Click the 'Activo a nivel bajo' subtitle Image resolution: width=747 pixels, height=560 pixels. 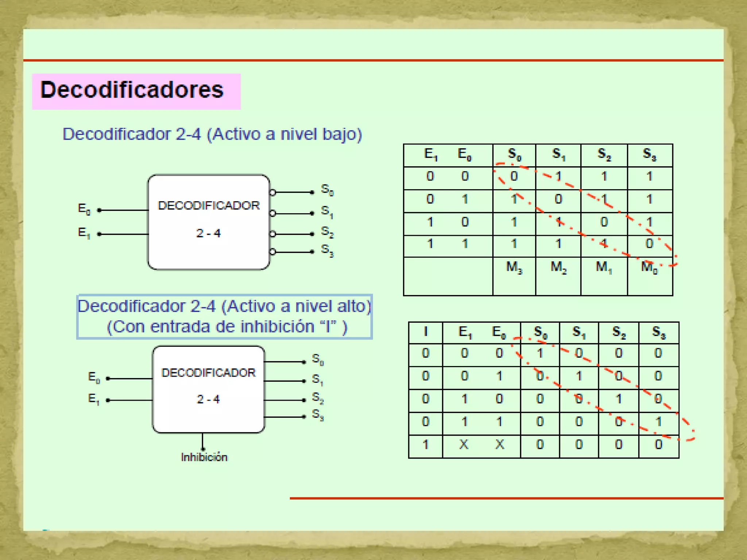[x=212, y=135]
